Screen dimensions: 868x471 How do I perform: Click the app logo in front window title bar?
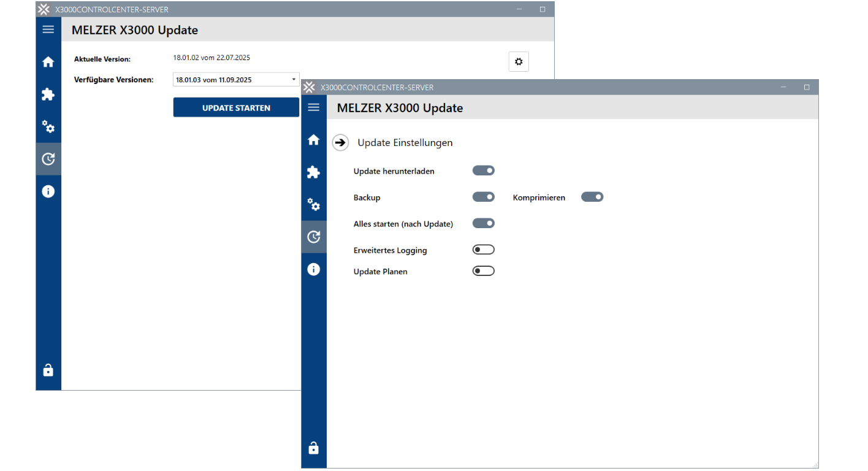(x=310, y=87)
